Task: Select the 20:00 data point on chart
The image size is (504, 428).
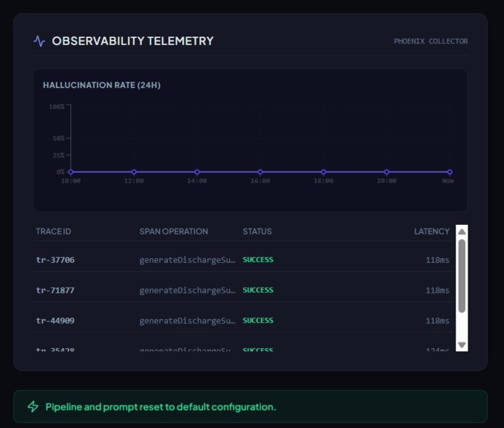Action: pos(387,172)
